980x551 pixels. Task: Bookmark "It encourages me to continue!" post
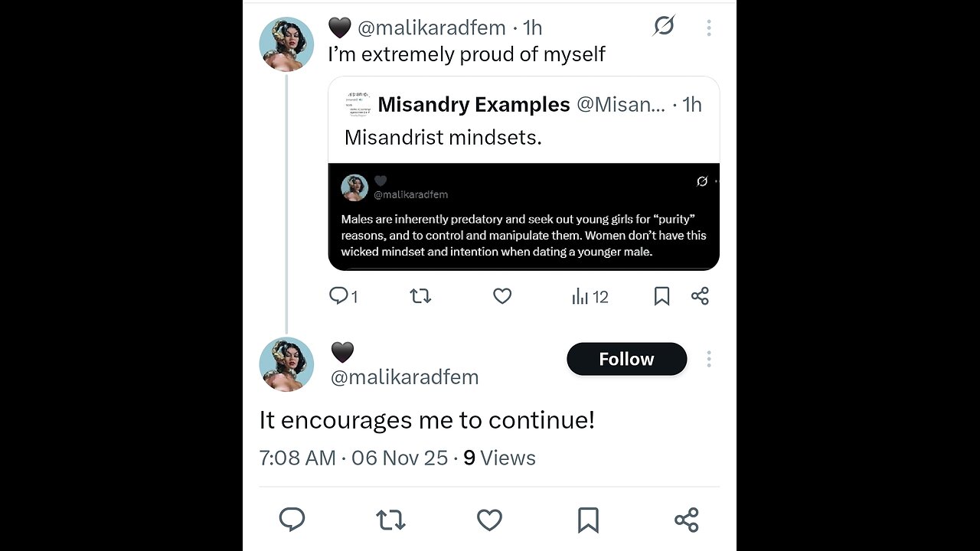(588, 520)
